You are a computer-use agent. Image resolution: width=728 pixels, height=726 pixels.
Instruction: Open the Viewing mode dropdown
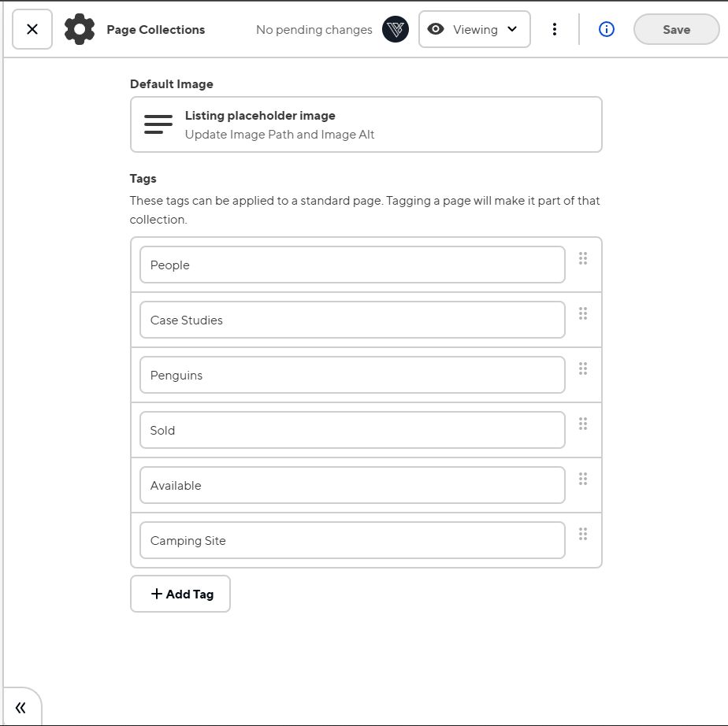[x=474, y=29]
